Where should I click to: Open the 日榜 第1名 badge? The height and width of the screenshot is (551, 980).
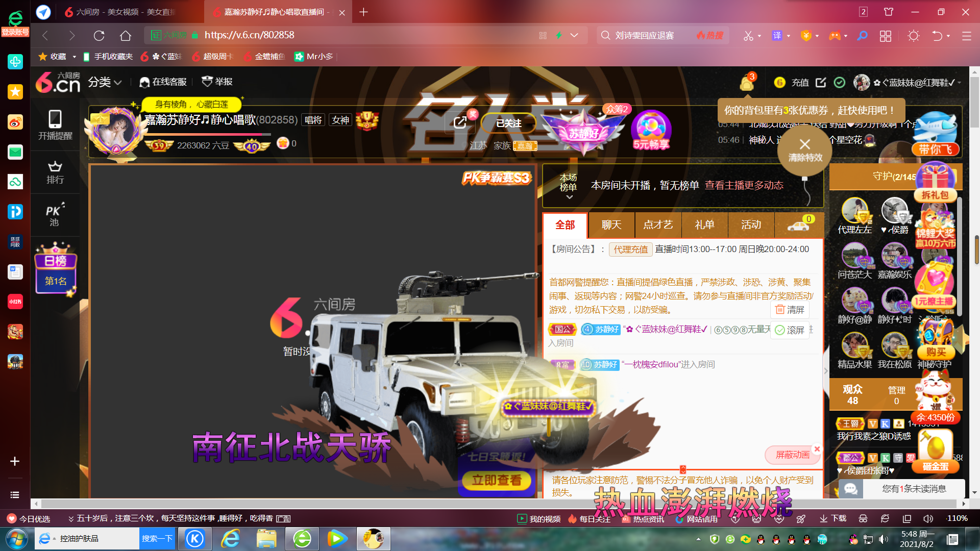56,270
